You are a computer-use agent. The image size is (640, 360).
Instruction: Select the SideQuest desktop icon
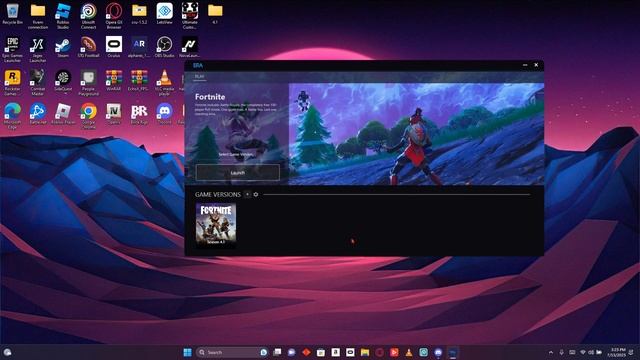63,81
